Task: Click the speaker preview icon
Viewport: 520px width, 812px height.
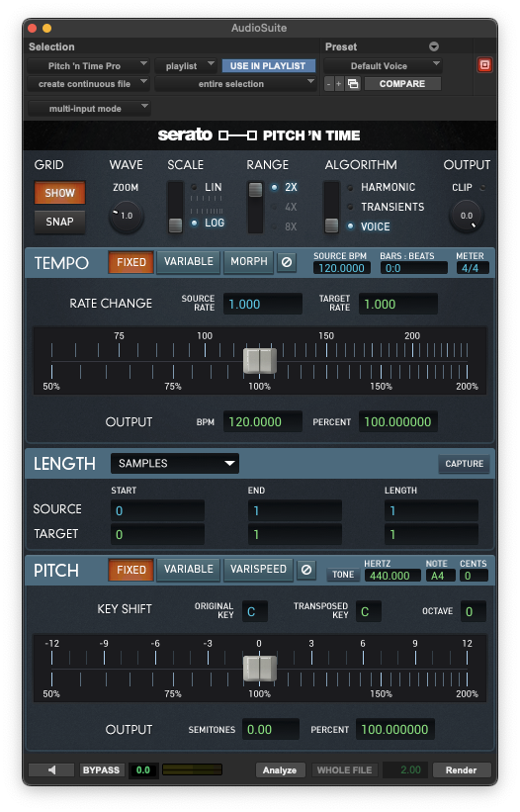Action: click(51, 770)
